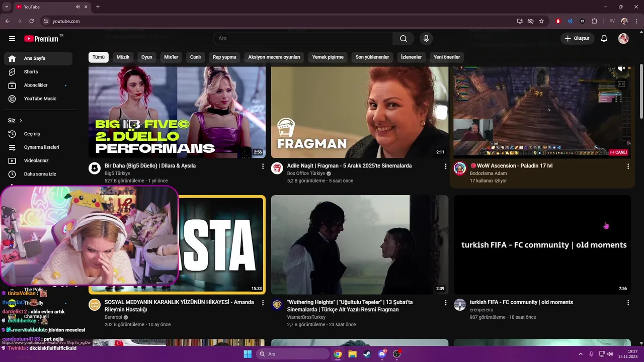Start voice search with microphone icon
Screen dimensions: 644x362
[x=426, y=39]
